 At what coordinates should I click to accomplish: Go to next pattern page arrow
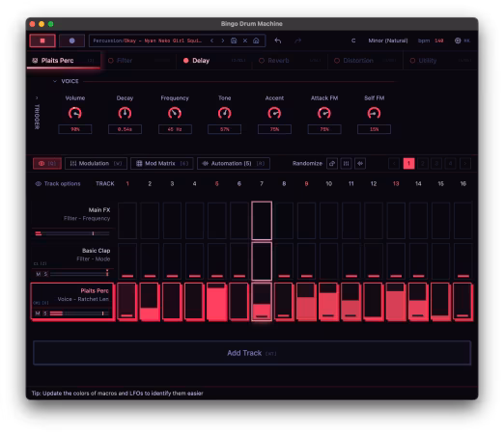point(465,164)
